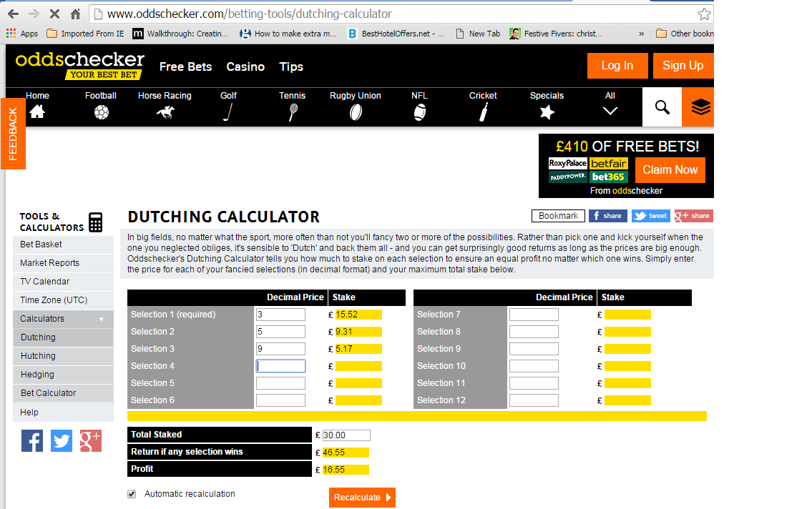Go to Home house icon
The image size is (812, 509).
click(37, 112)
